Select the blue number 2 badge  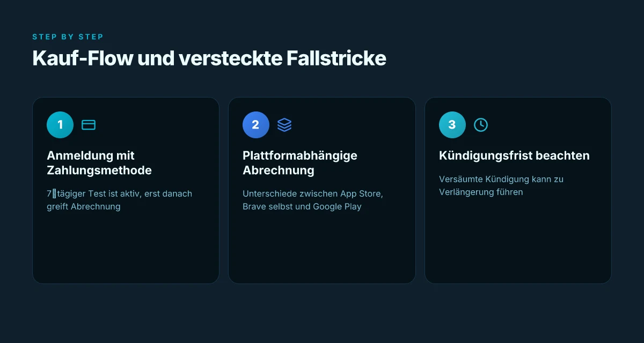(256, 125)
